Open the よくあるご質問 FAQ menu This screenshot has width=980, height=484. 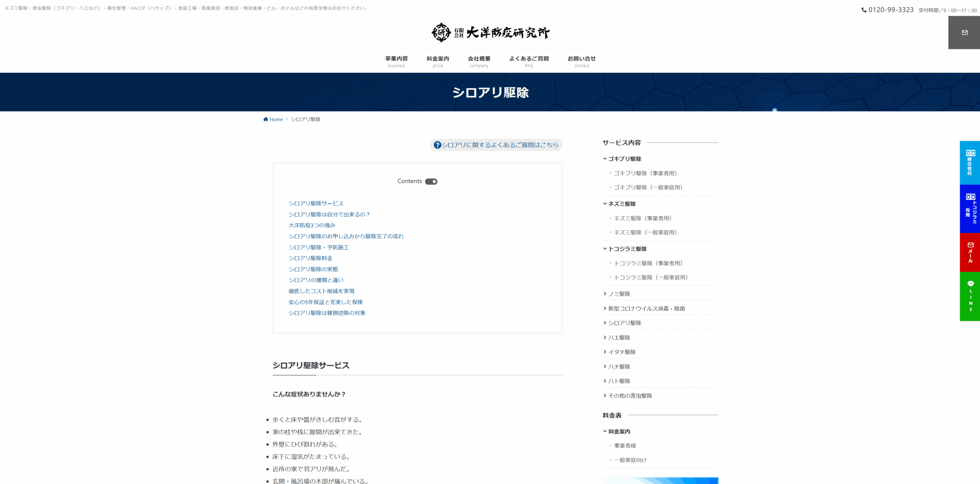click(529, 61)
